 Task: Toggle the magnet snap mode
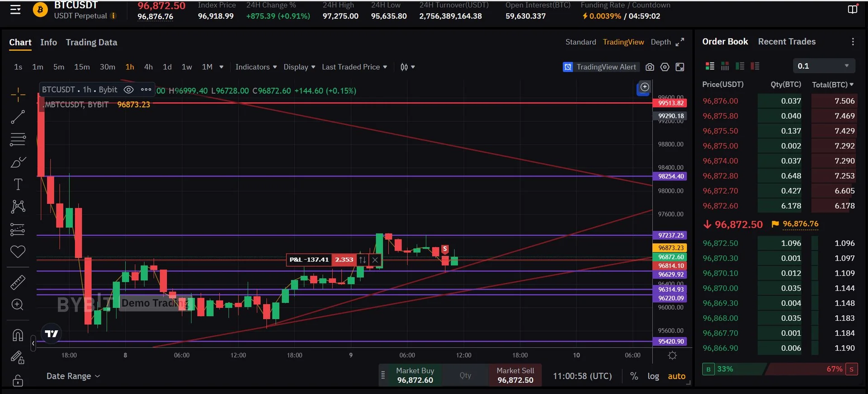(18, 335)
